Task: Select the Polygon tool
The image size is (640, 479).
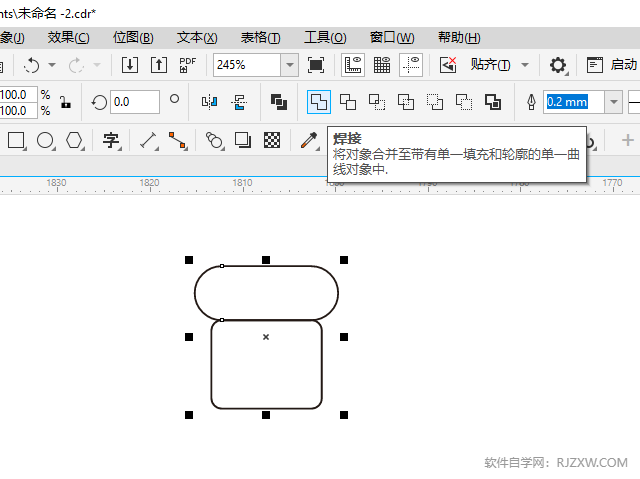Action: coord(74,140)
